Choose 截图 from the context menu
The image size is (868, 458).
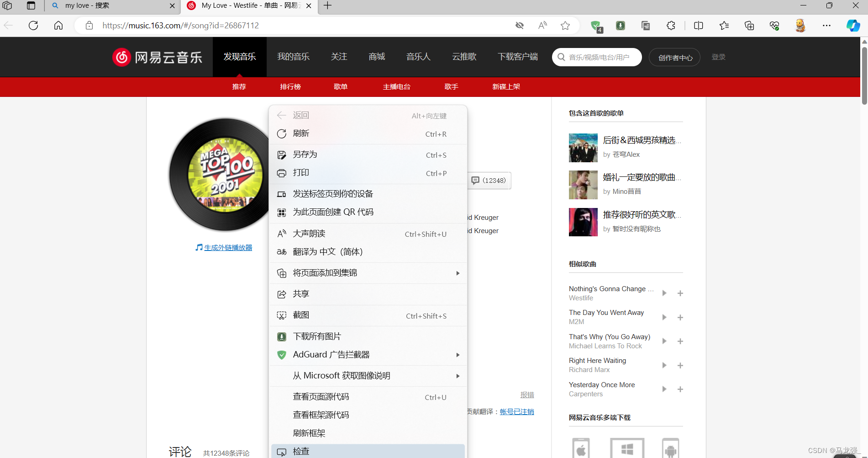tap(368, 315)
